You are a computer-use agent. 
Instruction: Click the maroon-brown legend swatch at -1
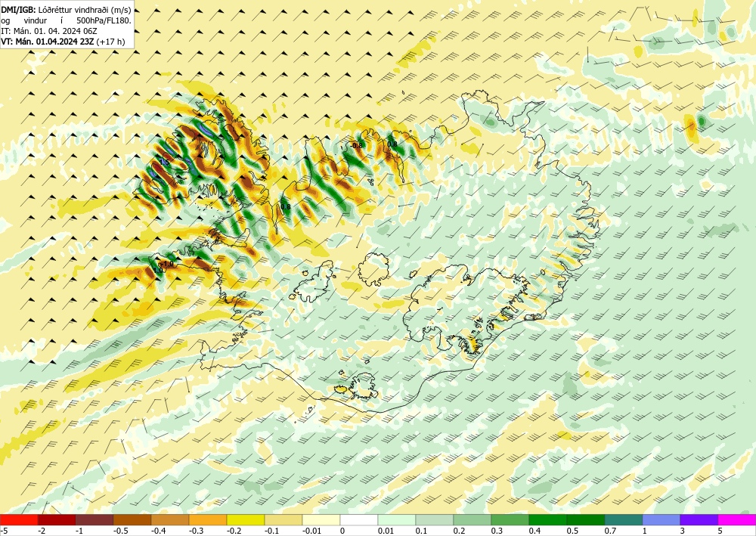coord(94,520)
